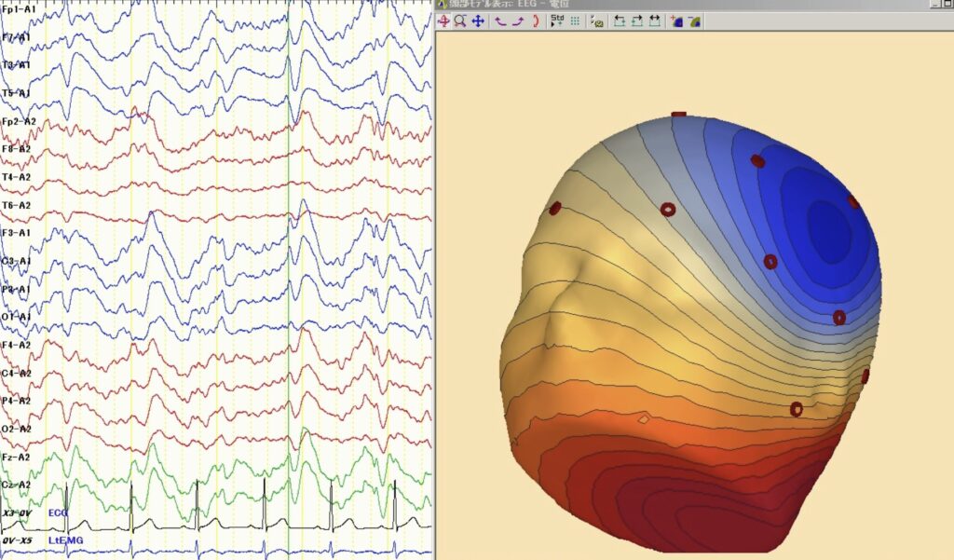The height and width of the screenshot is (560, 954).
Task: Open the checklist settings icon in toolbar
Action: point(597,21)
